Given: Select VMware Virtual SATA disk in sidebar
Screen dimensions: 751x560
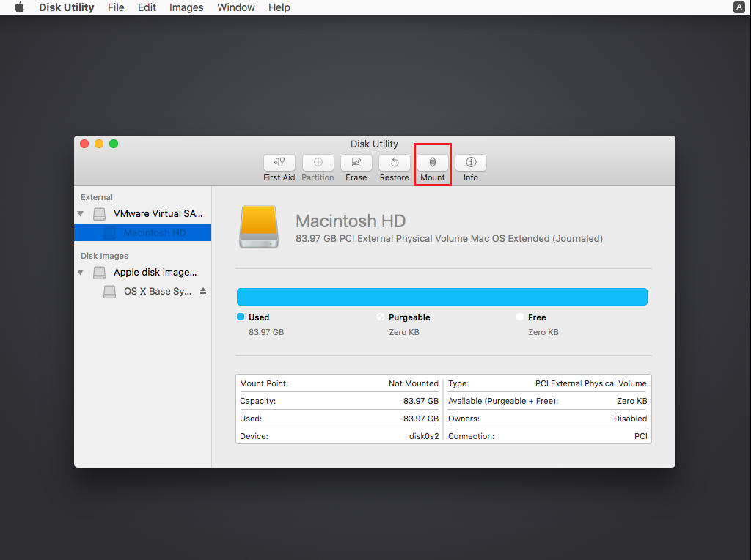Looking at the screenshot, I should coord(158,214).
